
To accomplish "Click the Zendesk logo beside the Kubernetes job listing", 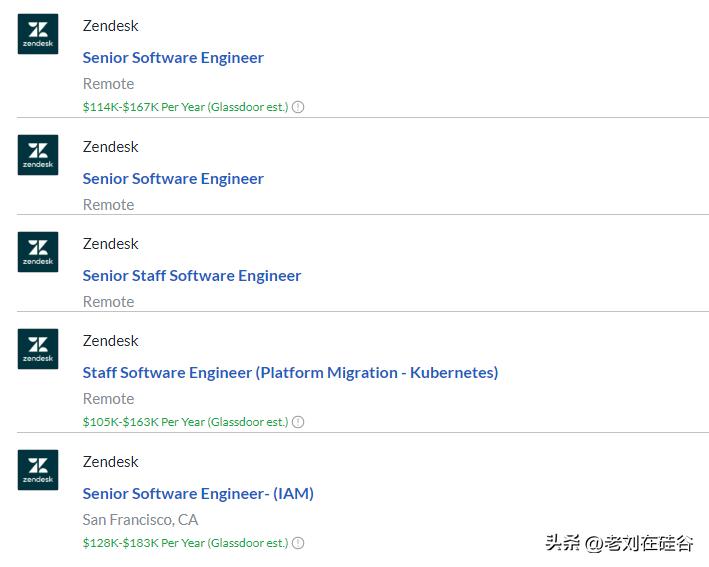I will pyautogui.click(x=38, y=349).
